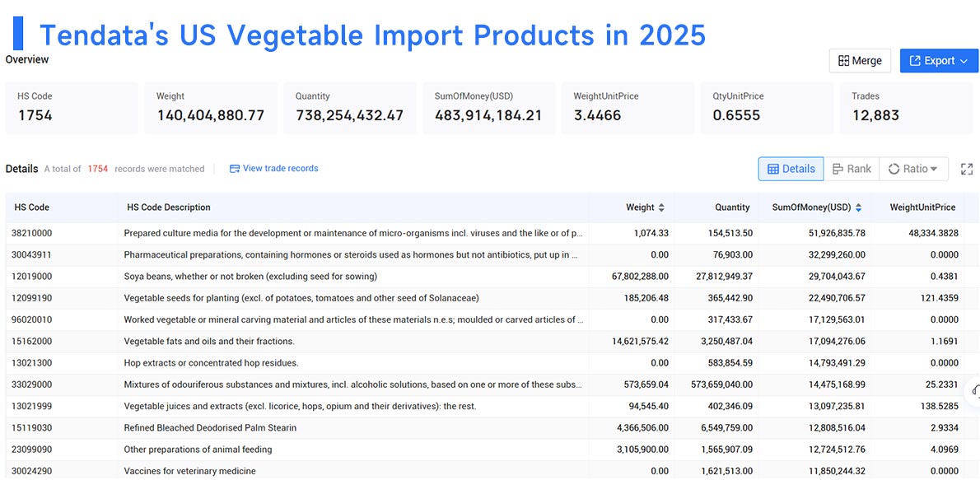Click weight unit price 138.5285

(x=939, y=406)
